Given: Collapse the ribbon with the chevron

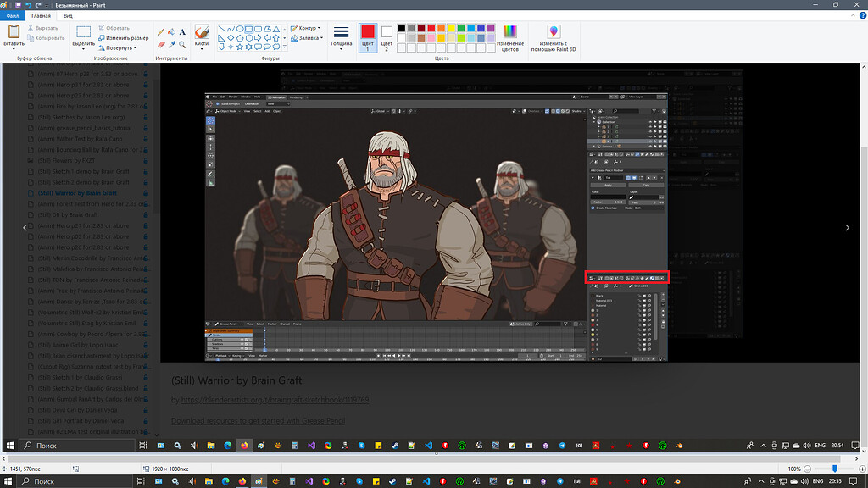Looking at the screenshot, I should (853, 15).
